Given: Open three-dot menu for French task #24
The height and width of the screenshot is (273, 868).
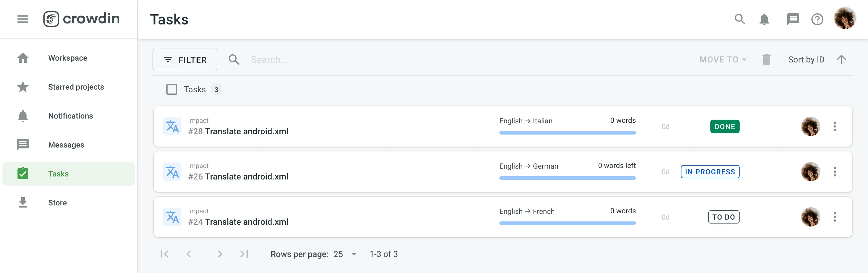Looking at the screenshot, I should (x=834, y=217).
